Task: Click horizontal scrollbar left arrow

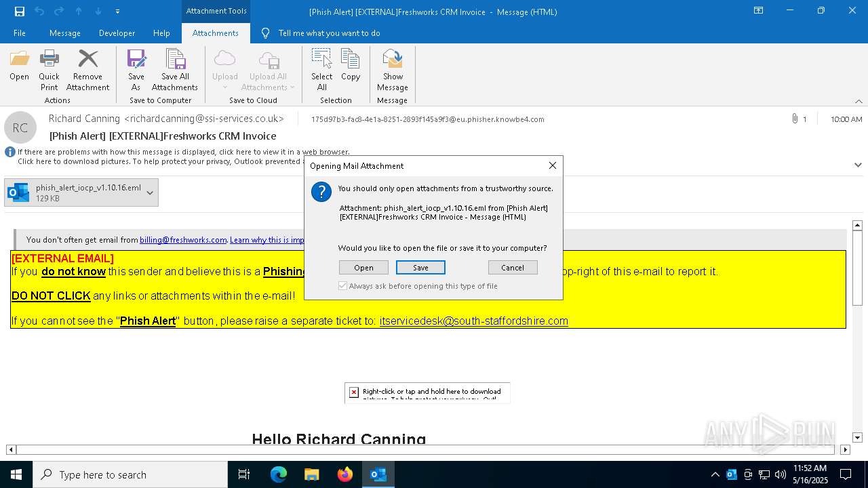Action: pyautogui.click(x=11, y=449)
